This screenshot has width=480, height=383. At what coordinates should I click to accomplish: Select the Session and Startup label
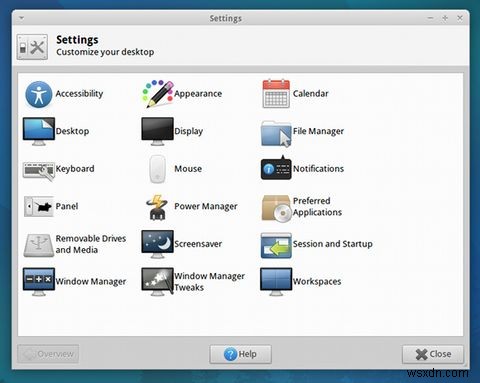[x=333, y=244]
